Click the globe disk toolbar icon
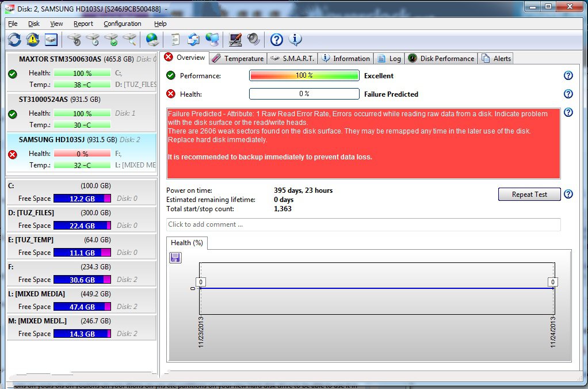This screenshot has height=389, width=588. click(152, 40)
